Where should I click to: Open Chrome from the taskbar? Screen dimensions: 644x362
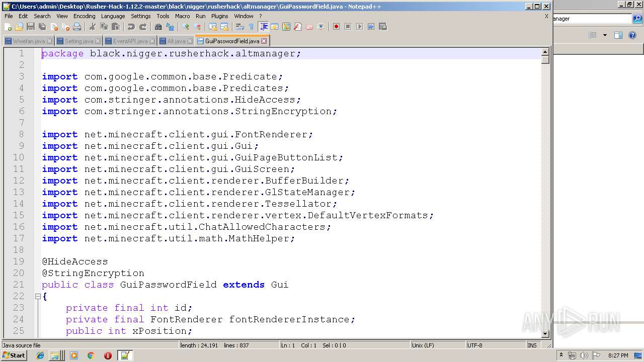[91, 355]
